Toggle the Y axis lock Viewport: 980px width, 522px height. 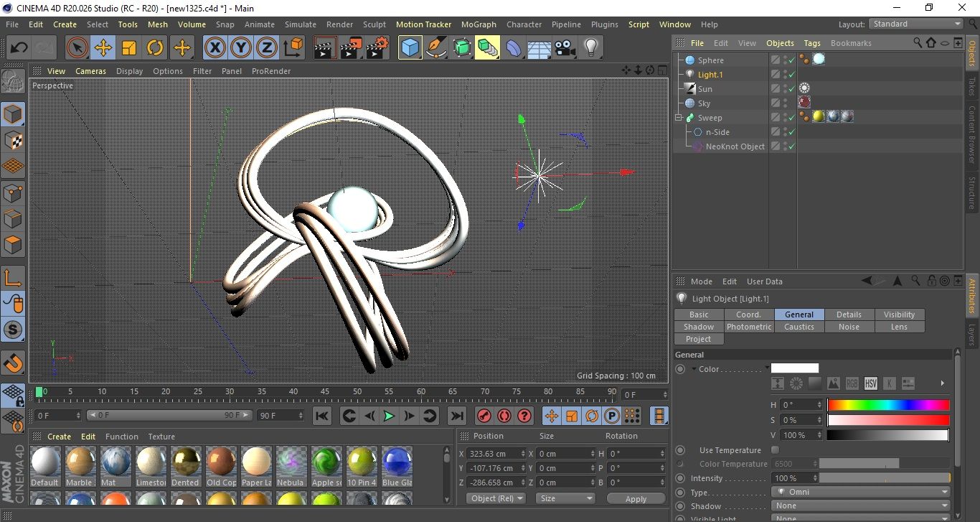[x=241, y=48]
